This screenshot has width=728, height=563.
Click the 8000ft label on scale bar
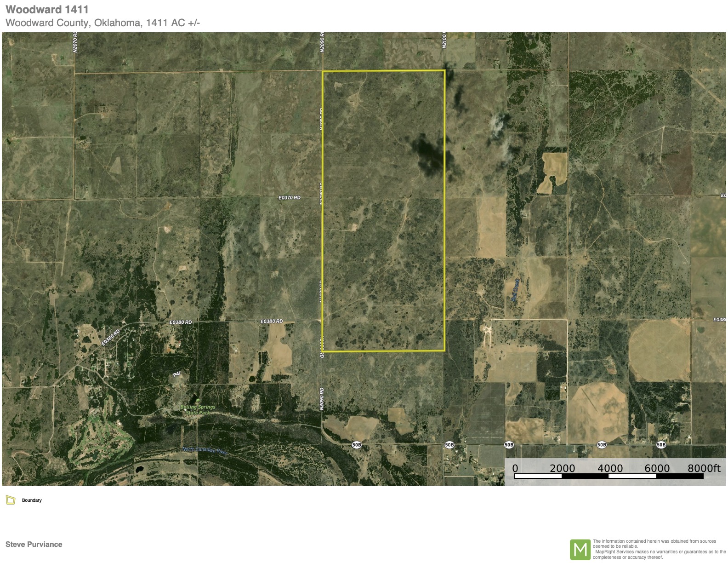[x=704, y=468]
